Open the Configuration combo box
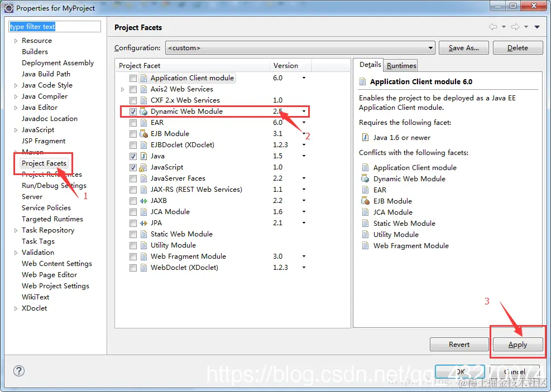The width and height of the screenshot is (551, 392). point(300,48)
